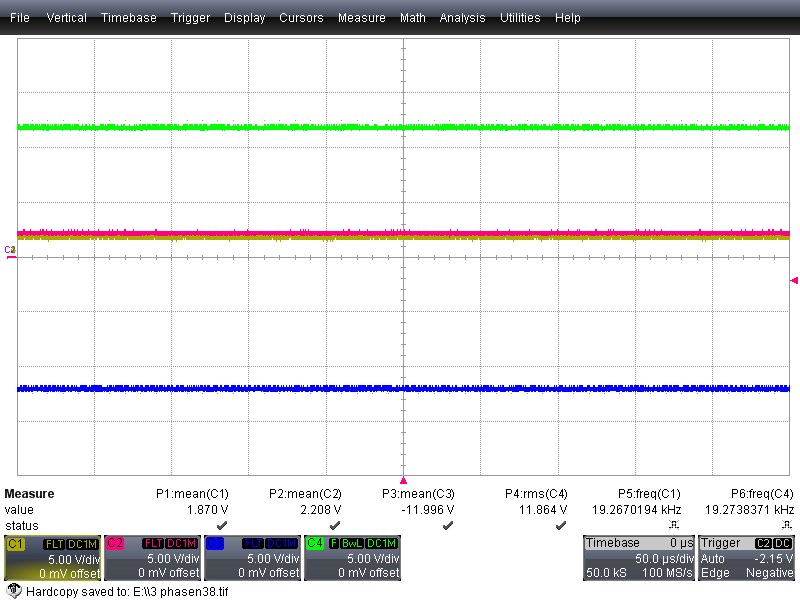Click the P5 status pulse warning icon
Image resolution: width=800 pixels, height=600 pixels.
674,524
